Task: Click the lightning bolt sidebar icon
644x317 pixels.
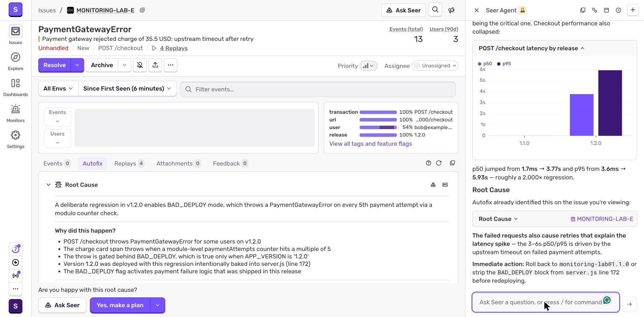Action: click(x=15, y=262)
